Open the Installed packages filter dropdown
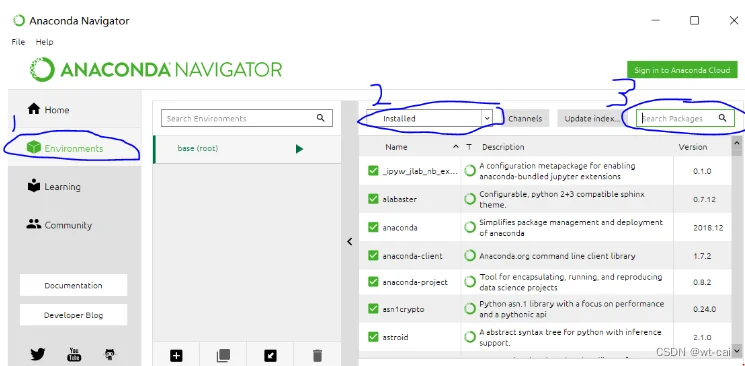Image resolution: width=745 pixels, height=366 pixels. (430, 118)
